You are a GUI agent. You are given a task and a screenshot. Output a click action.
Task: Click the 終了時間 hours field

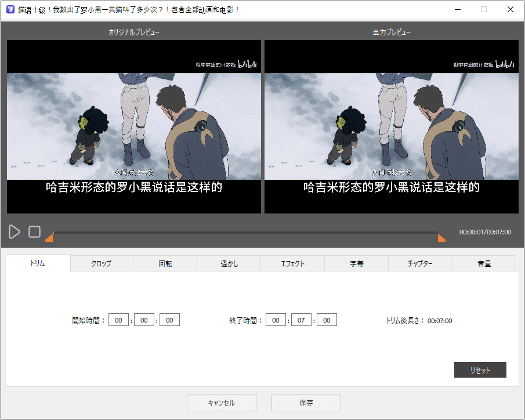pos(276,320)
